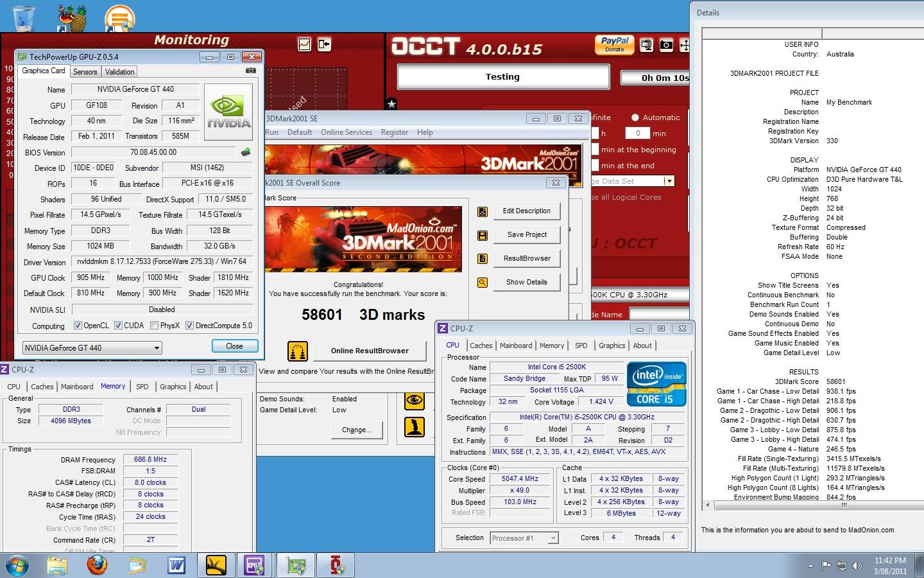This screenshot has height=578, width=924.
Task: Click the 58601 3D marks score text
Action: click(x=363, y=315)
